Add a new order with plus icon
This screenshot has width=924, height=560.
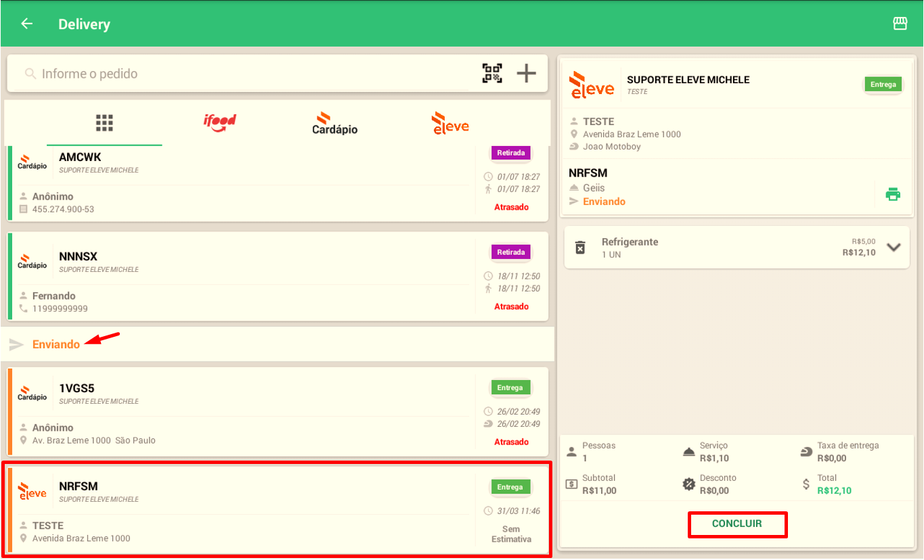[x=527, y=73]
